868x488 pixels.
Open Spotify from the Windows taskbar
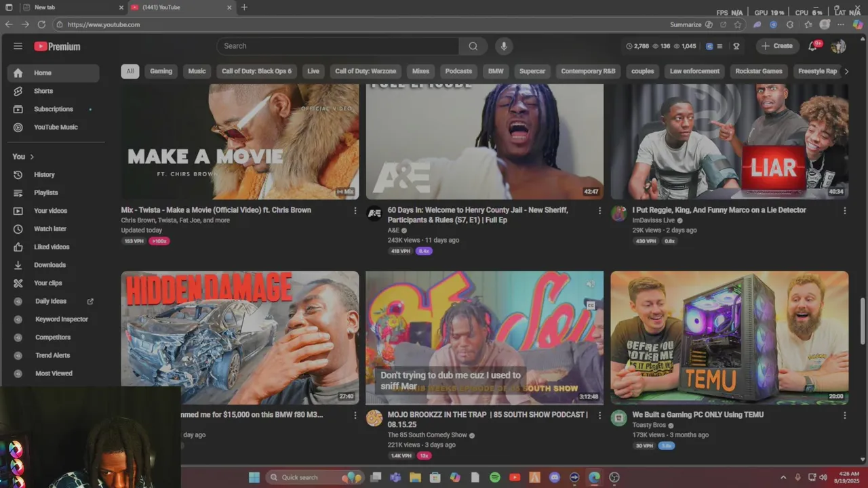coord(495,478)
